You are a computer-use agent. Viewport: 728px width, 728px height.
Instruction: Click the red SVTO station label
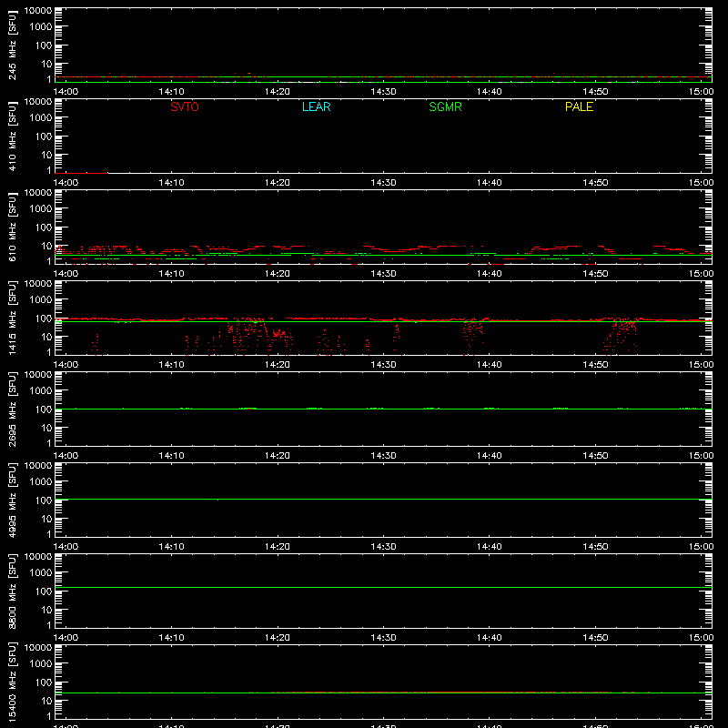pos(185,106)
